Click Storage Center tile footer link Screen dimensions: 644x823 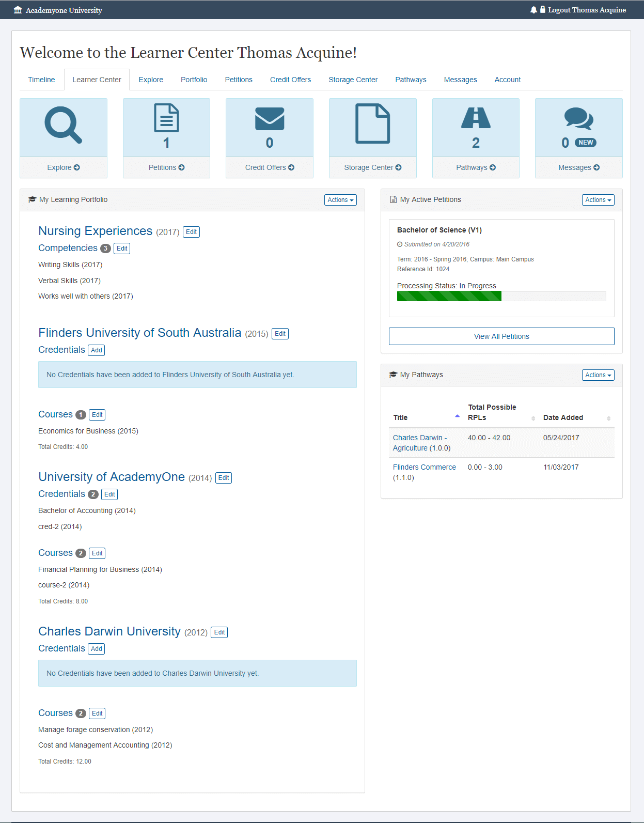point(373,167)
